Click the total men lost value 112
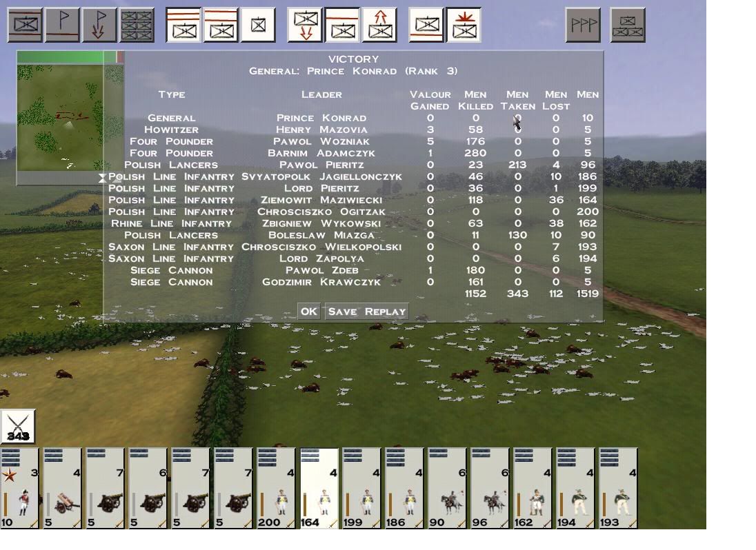Viewport: 756px width, 550px height. (556, 294)
